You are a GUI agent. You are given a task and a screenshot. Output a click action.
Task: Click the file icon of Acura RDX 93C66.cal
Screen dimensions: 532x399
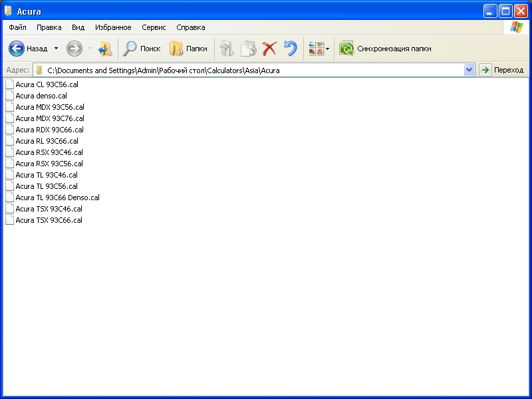[x=10, y=130]
